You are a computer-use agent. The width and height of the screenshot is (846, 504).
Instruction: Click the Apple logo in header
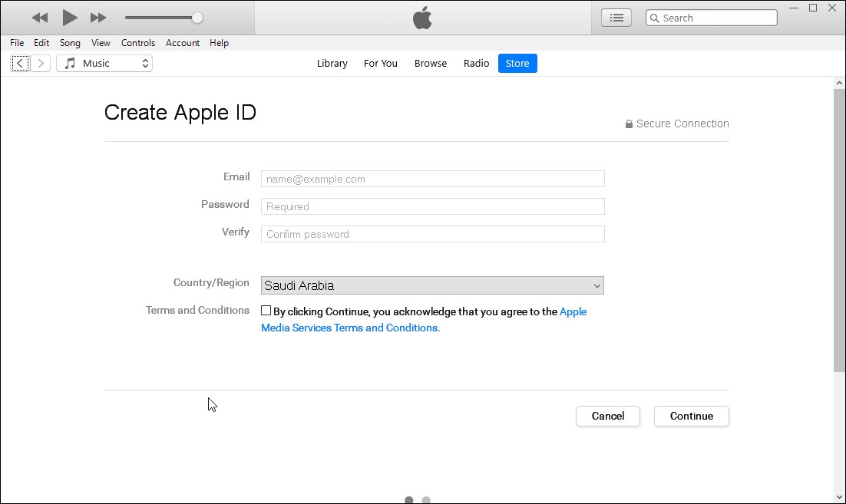(x=422, y=18)
